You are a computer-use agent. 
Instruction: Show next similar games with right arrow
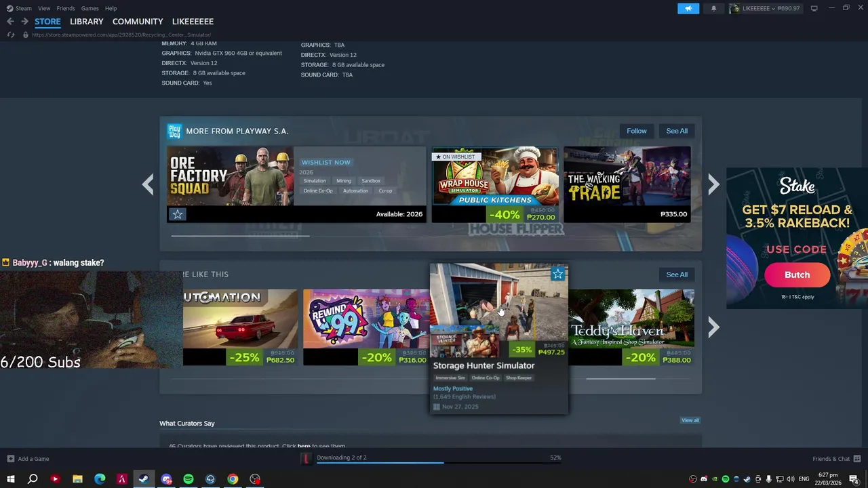point(713,327)
